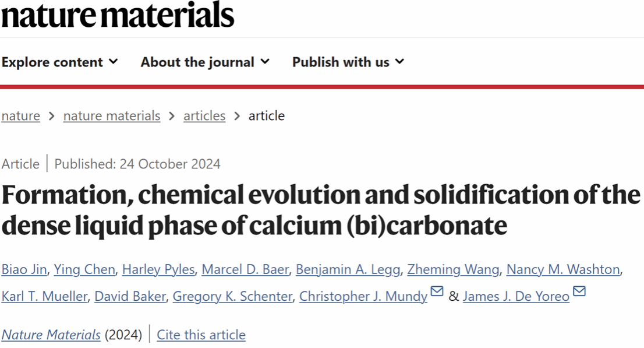Screen dimensions: 644x348
Task: Click email icon next to Christopher J. Mundy
Action: (x=437, y=291)
